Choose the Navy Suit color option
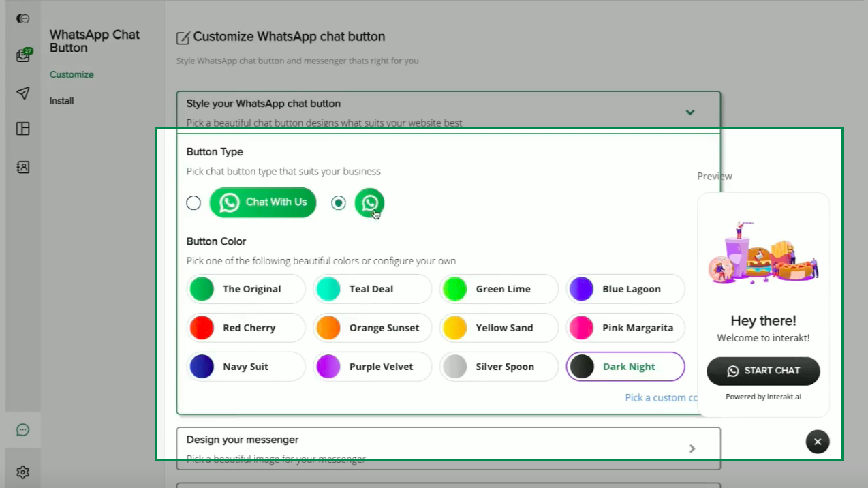The height and width of the screenshot is (488, 868). point(246,367)
